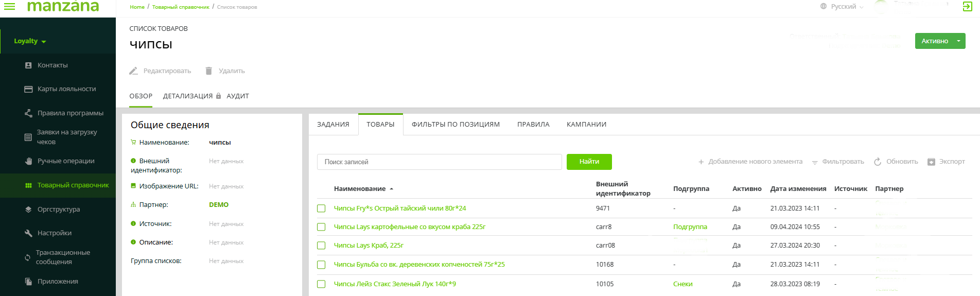The height and width of the screenshot is (296, 980).
Task: Tick checkbox for Чипсы Бульба row
Action: (321, 265)
